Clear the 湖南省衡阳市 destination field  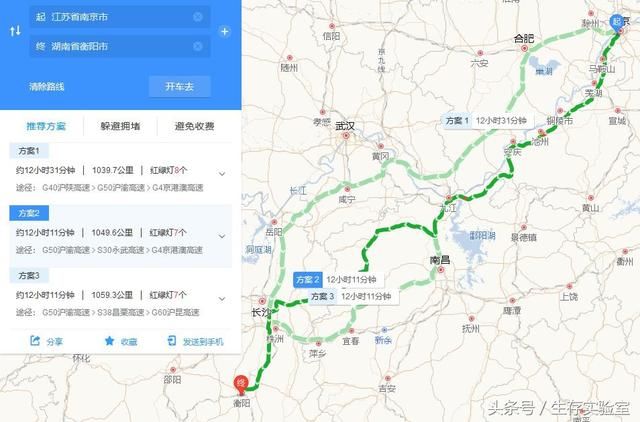[198, 46]
